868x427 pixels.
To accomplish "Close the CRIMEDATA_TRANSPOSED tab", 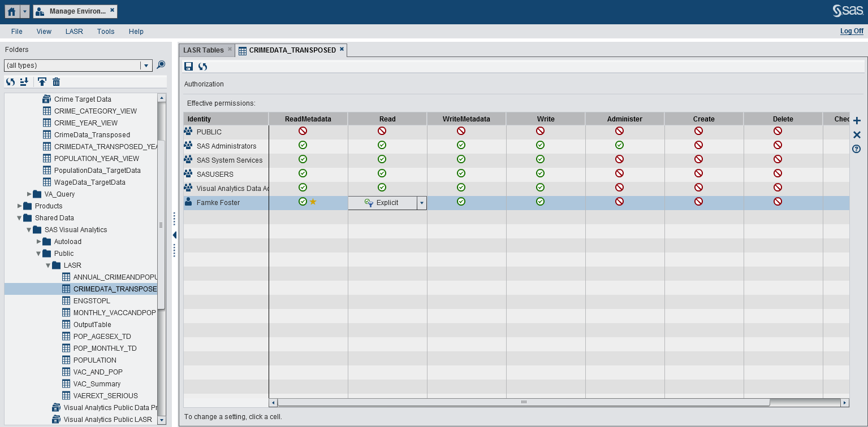I will tap(342, 50).
